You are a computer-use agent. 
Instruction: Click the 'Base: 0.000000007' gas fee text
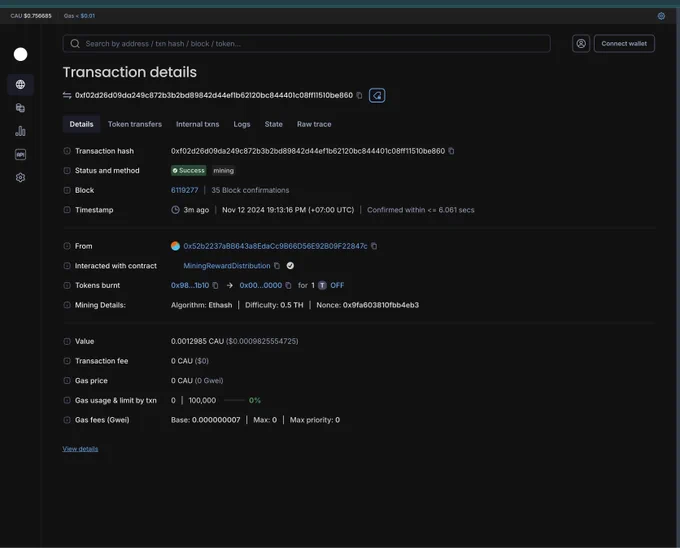[206, 420]
